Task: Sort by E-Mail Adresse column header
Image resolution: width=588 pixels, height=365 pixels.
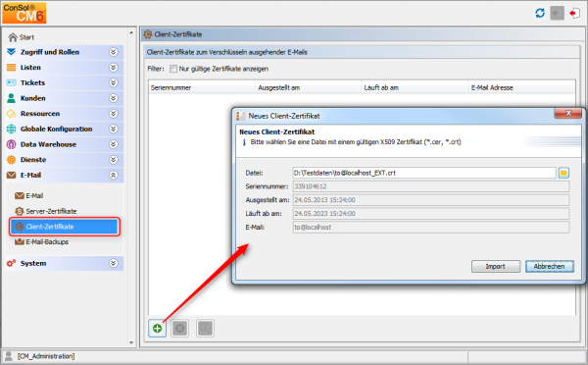Action: coord(522,87)
